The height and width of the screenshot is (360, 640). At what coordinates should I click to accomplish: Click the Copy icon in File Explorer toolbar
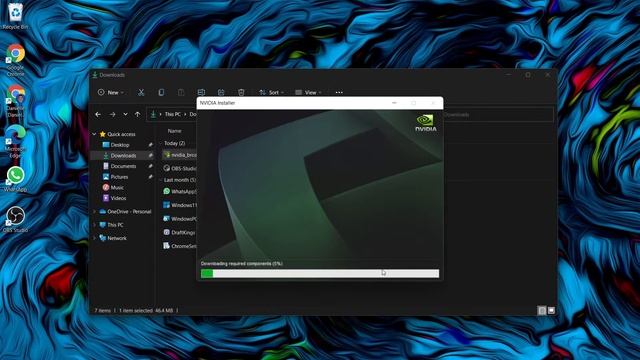click(x=161, y=93)
